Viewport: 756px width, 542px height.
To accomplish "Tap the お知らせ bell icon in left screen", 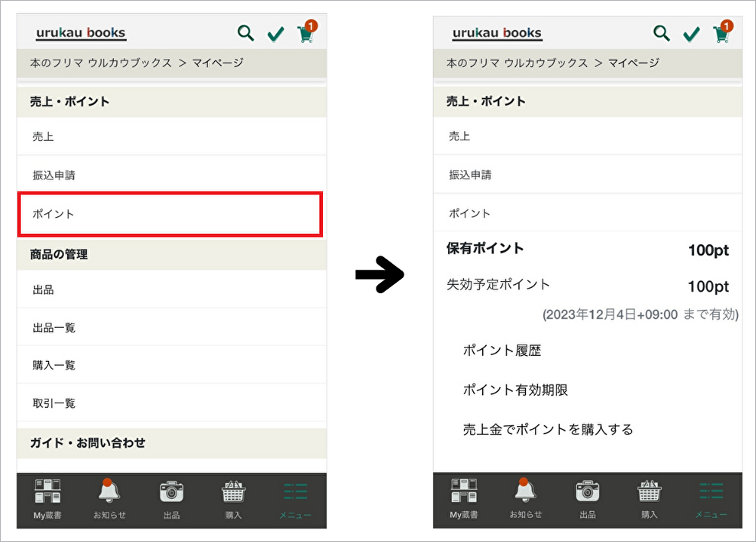I will pos(109,498).
